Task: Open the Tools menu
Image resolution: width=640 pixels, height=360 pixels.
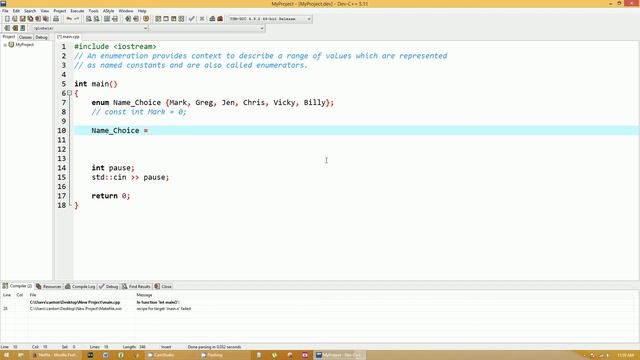Action: [x=93, y=11]
